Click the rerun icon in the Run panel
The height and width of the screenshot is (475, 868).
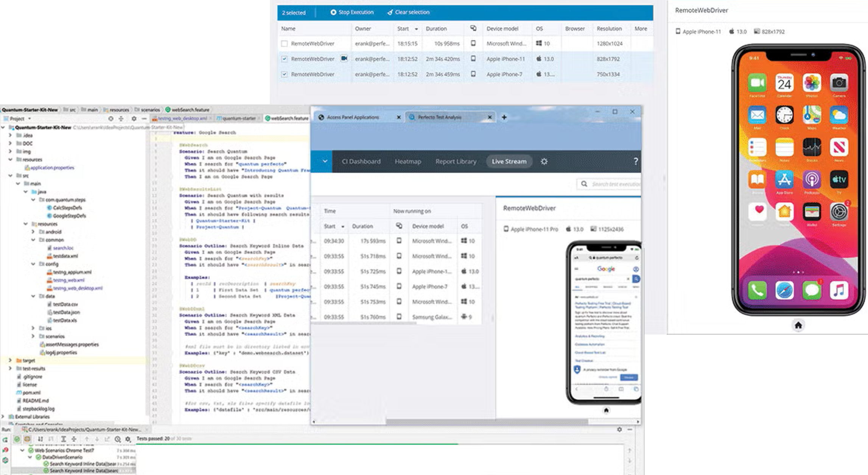coord(5,440)
